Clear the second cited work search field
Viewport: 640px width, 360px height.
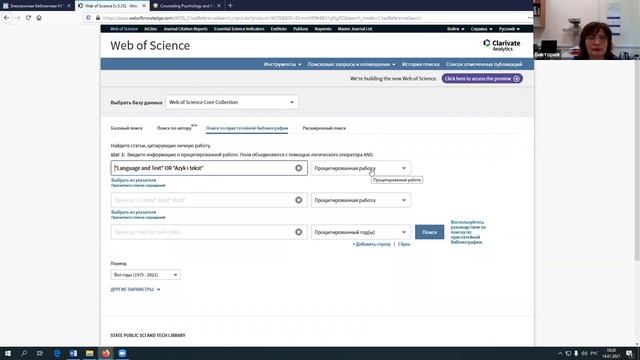298,200
